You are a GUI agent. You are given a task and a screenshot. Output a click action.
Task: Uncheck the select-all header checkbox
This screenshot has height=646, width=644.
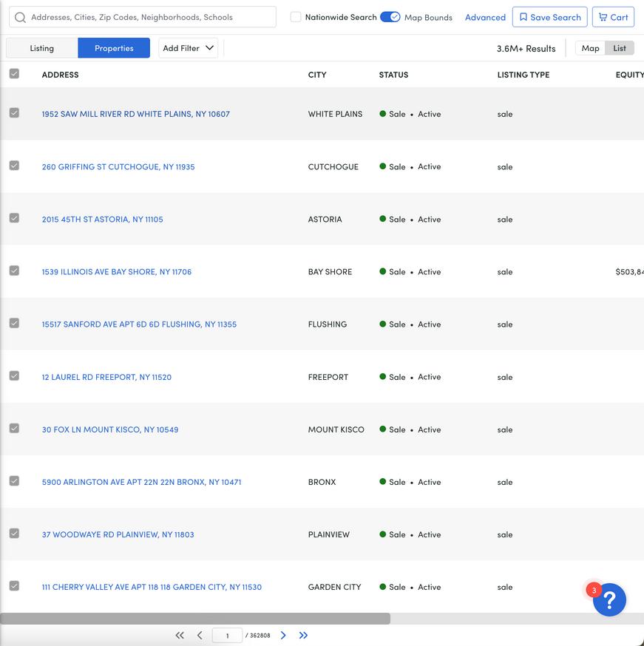point(15,74)
